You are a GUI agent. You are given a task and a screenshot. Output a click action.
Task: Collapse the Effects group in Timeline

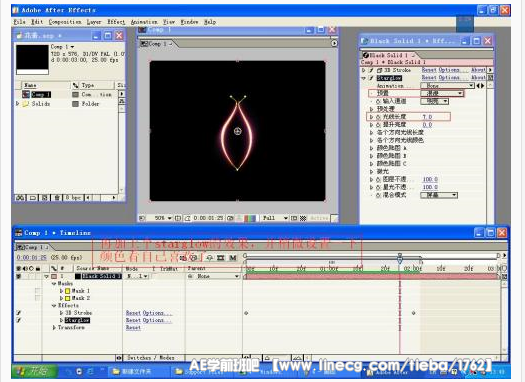[x=54, y=306]
